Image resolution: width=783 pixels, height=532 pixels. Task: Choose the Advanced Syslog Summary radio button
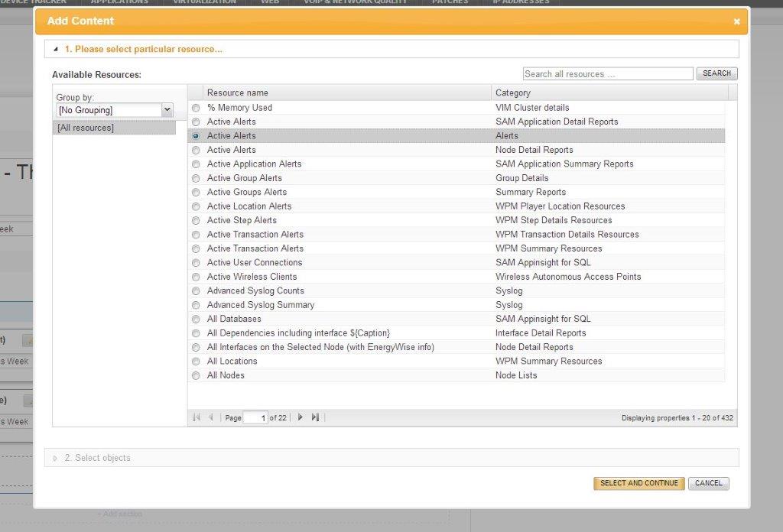coord(196,306)
